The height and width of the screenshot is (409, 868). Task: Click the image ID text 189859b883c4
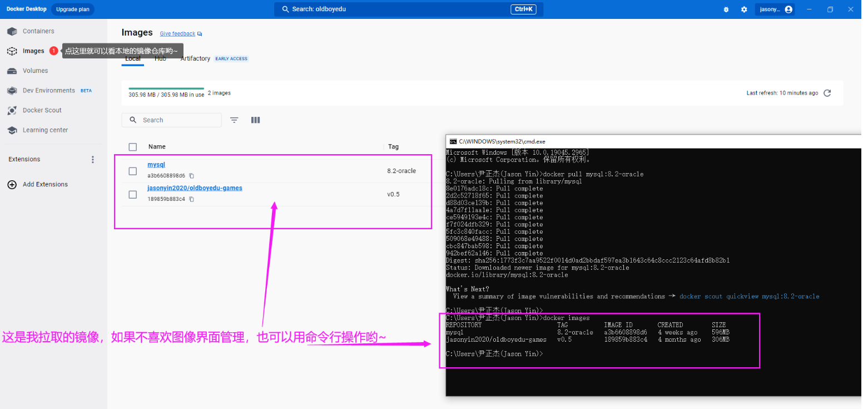coord(166,199)
